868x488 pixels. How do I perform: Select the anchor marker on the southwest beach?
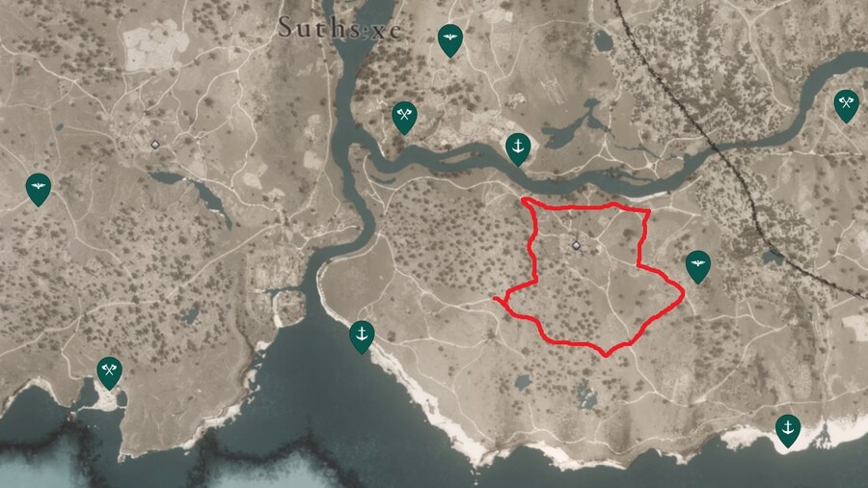click(x=362, y=337)
